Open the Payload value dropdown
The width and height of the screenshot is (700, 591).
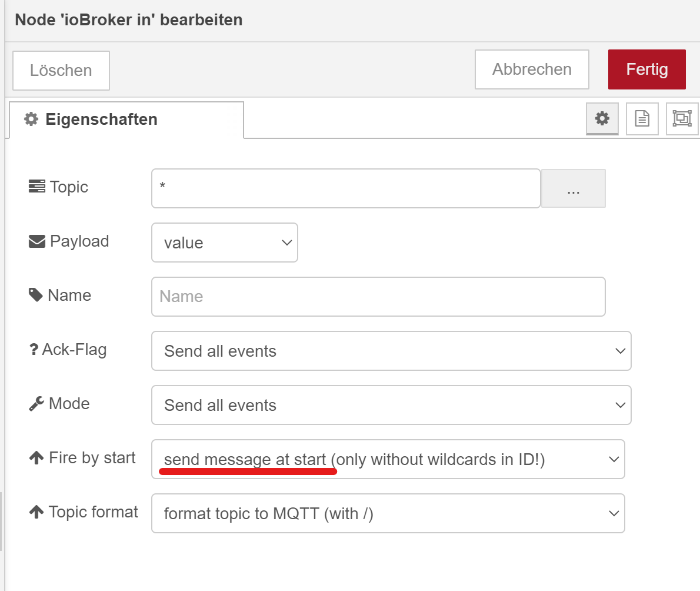click(x=225, y=243)
